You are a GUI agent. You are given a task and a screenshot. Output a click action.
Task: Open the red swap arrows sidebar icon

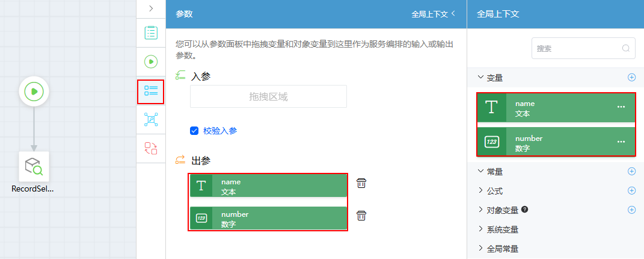pos(151,148)
